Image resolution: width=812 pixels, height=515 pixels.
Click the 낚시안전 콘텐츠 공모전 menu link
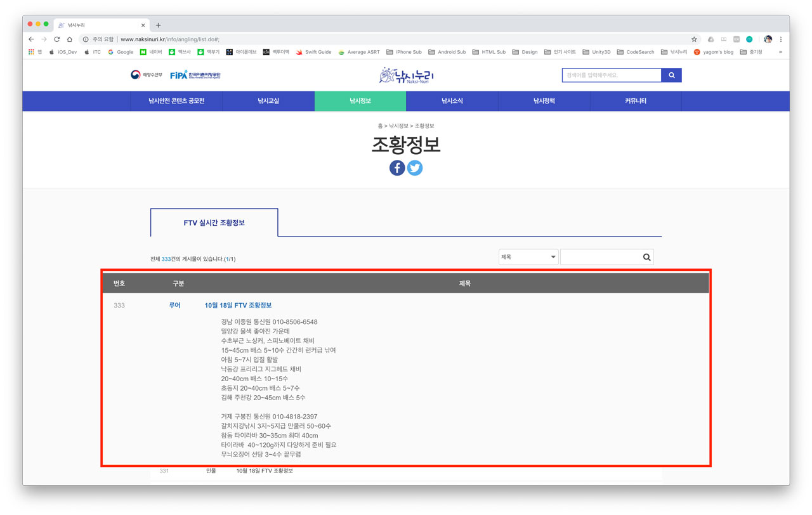click(176, 101)
